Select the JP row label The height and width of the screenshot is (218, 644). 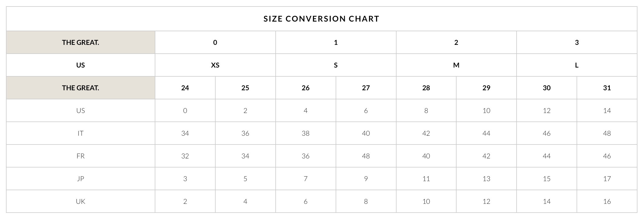point(80,179)
